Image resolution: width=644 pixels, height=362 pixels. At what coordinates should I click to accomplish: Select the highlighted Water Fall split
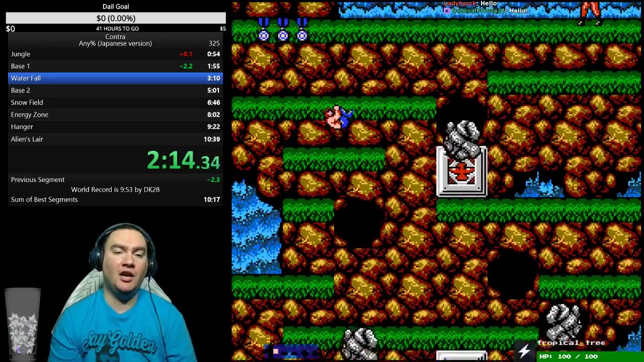[115, 78]
